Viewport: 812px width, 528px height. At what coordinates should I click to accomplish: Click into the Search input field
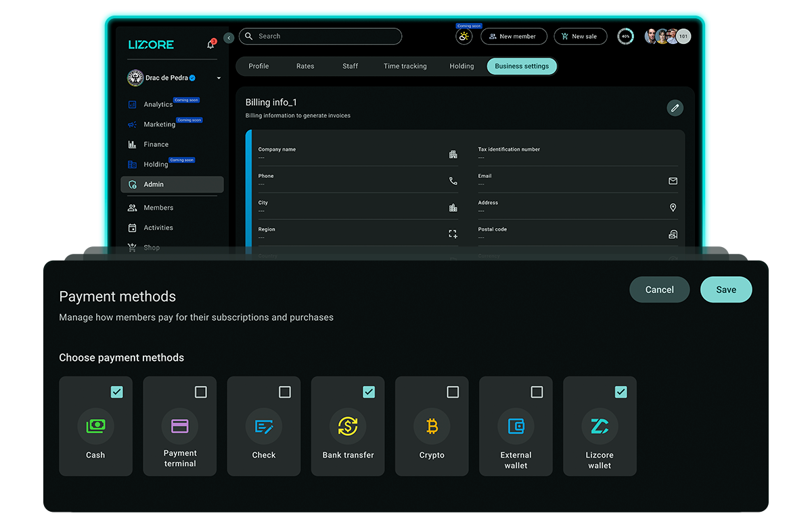point(325,37)
